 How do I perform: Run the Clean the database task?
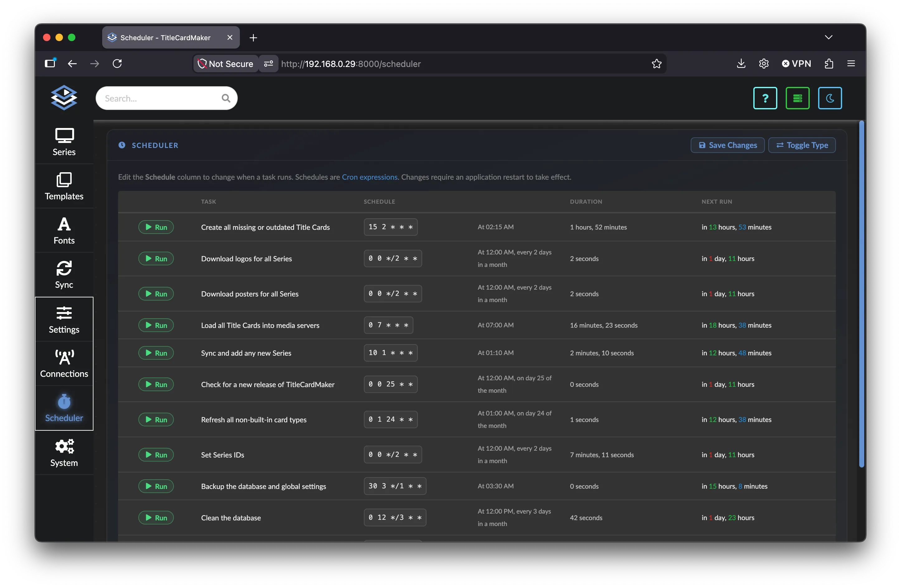click(156, 518)
